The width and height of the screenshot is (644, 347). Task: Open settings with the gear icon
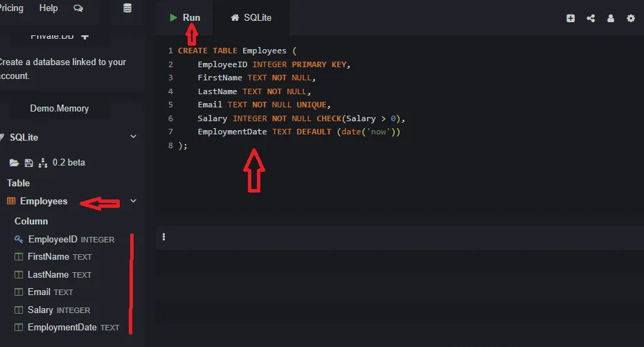pyautogui.click(x=631, y=19)
